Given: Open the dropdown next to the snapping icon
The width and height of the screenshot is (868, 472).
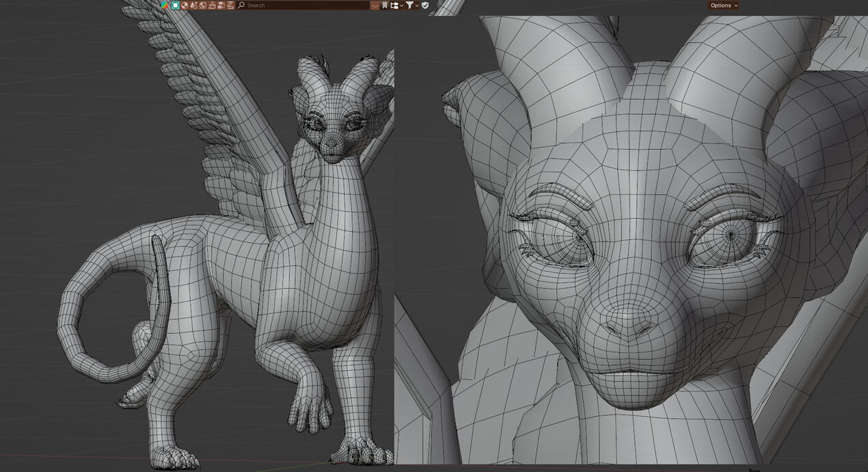Looking at the screenshot, I should tap(402, 5).
